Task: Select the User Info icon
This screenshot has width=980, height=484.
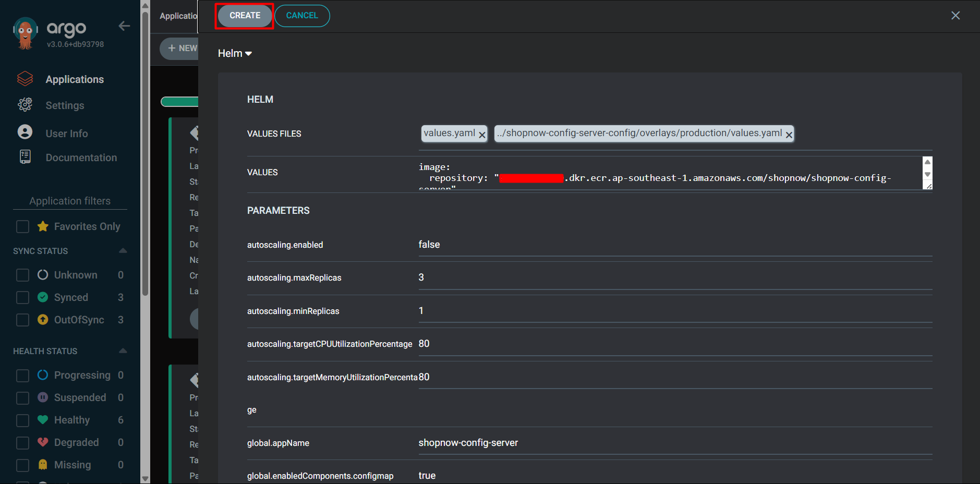Action: [x=25, y=132]
